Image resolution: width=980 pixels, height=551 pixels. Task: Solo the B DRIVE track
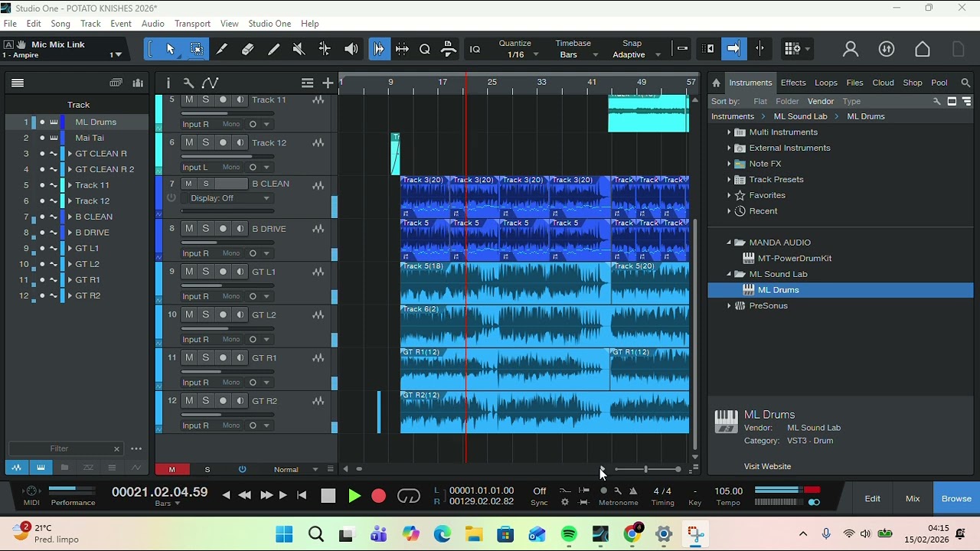pos(205,229)
